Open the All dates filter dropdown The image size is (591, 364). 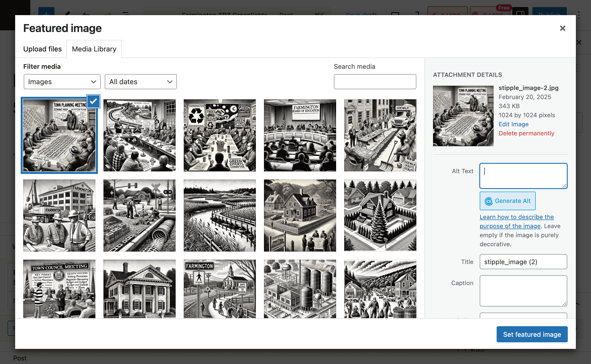click(x=141, y=82)
